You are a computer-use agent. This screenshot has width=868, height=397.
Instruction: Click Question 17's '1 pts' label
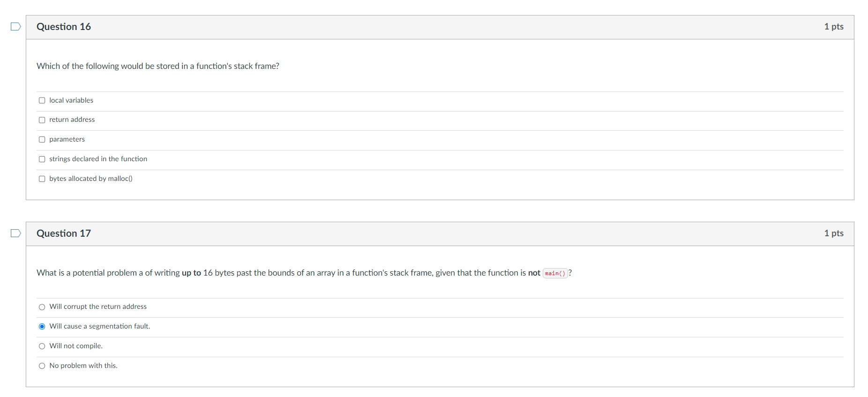click(x=834, y=233)
